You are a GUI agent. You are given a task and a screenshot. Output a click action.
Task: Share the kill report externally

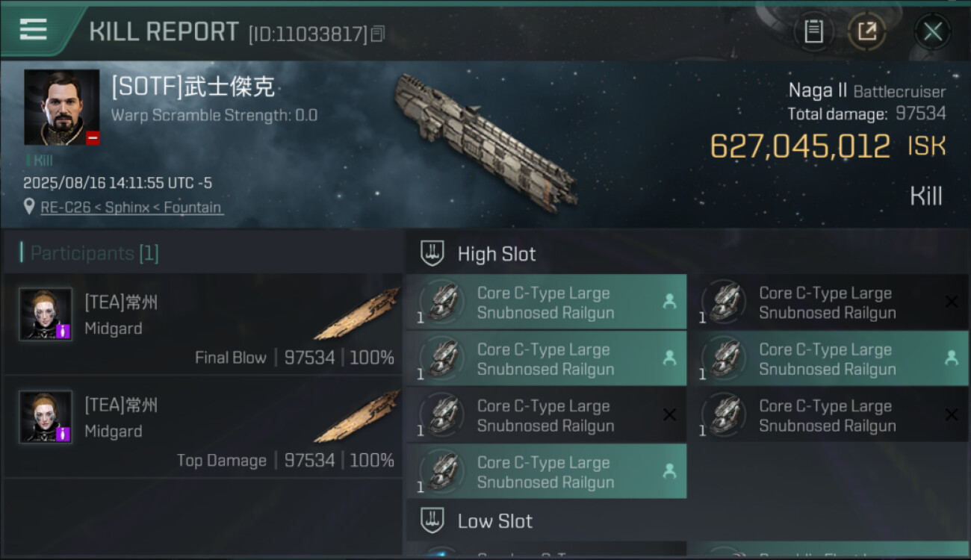tap(866, 31)
